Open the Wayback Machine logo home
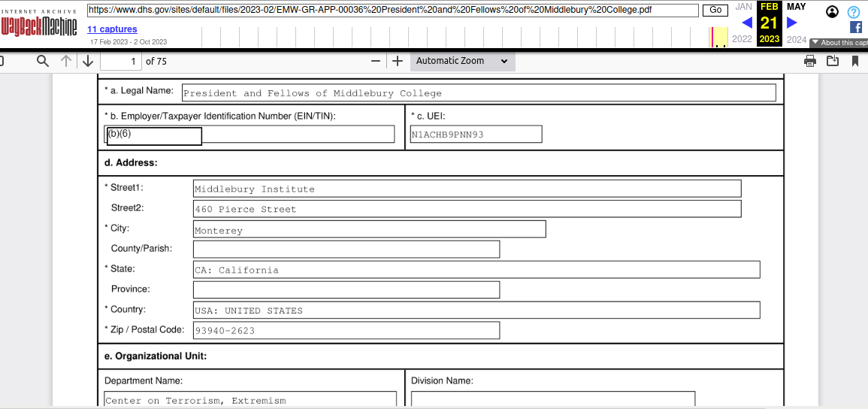Image resolution: width=868 pixels, height=409 pixels. 39,23
